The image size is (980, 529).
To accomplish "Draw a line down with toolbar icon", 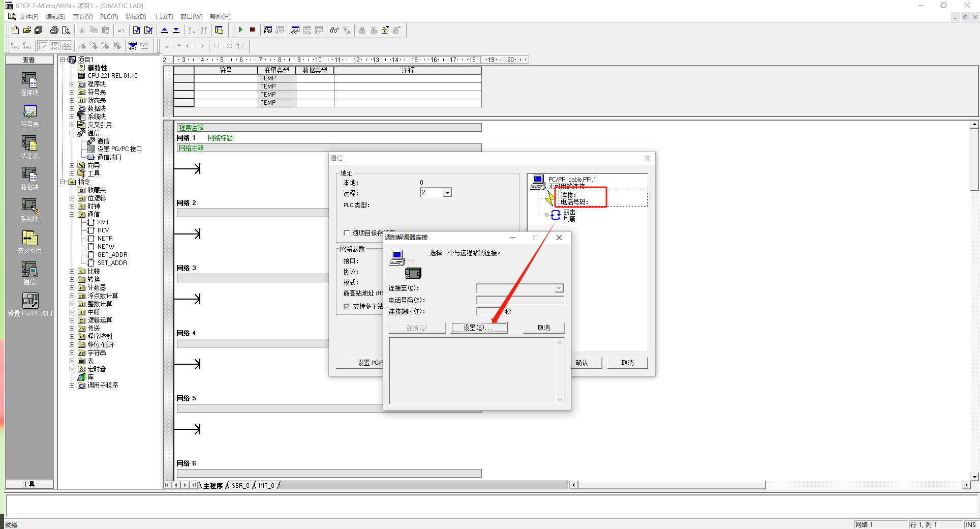I will [166, 46].
